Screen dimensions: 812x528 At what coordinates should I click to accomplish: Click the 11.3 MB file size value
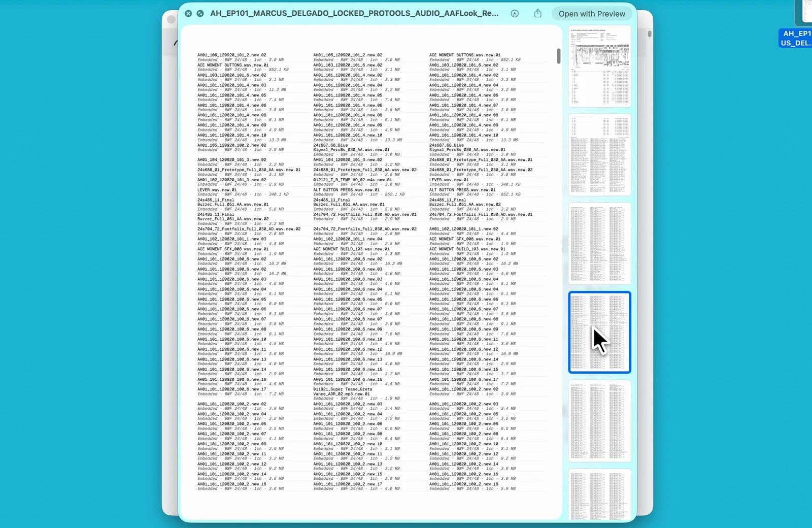pos(277,90)
